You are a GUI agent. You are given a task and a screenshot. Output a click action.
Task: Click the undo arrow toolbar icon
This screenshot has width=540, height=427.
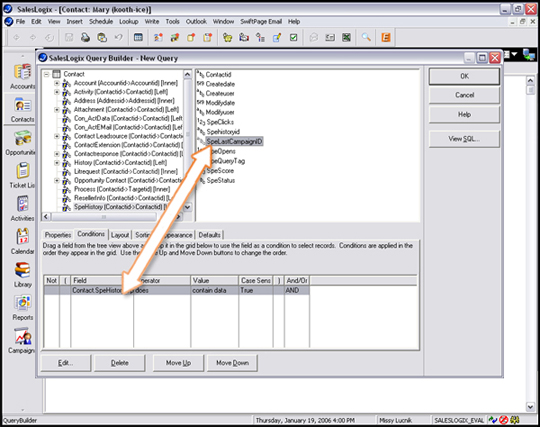point(118,37)
